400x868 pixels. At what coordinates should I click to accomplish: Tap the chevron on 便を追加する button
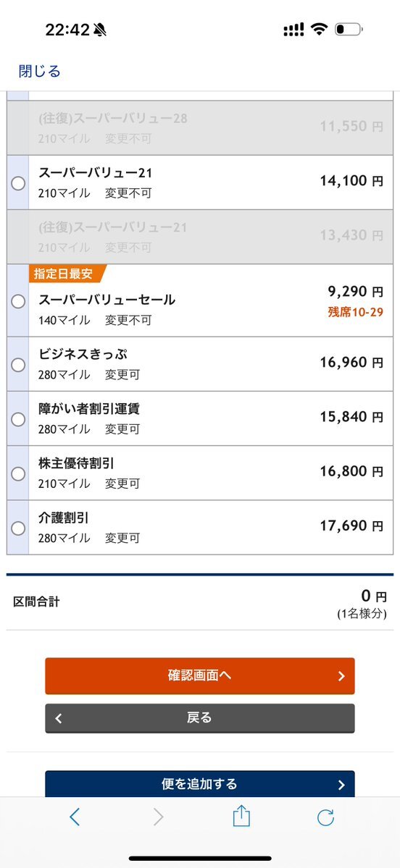click(x=341, y=785)
